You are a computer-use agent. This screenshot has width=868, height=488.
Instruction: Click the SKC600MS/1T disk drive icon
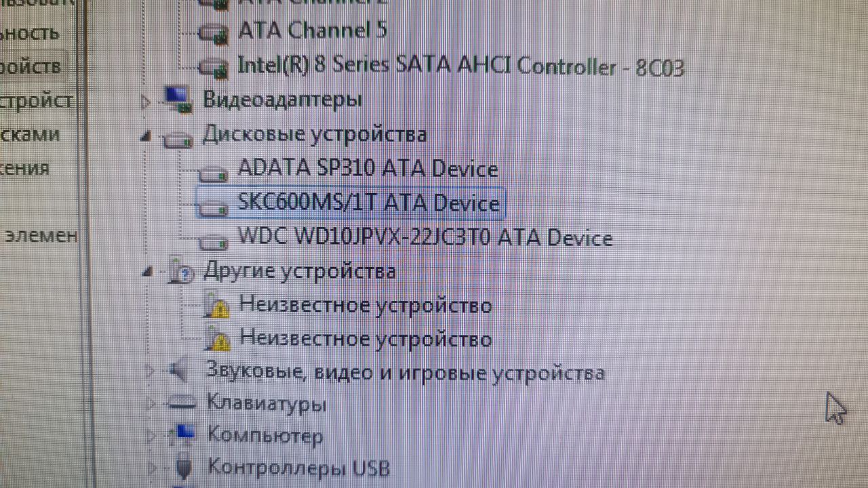pyautogui.click(x=216, y=207)
